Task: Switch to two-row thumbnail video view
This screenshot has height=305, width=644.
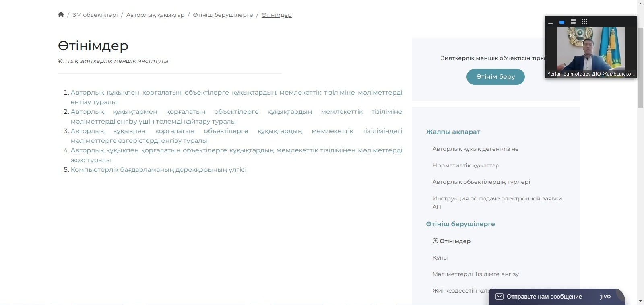Action: 573,22
